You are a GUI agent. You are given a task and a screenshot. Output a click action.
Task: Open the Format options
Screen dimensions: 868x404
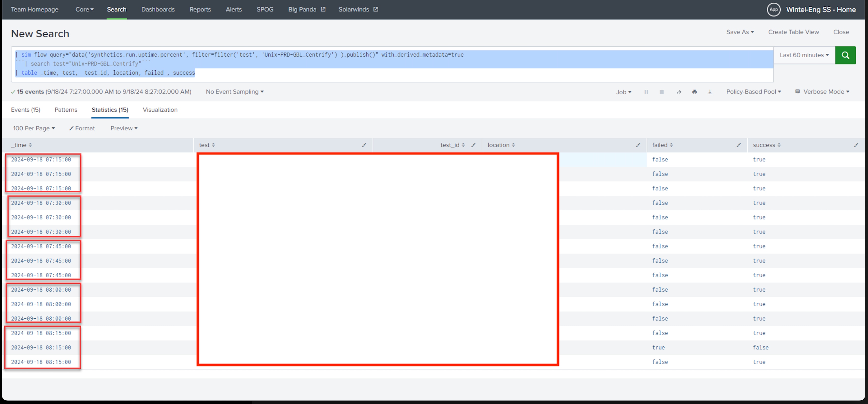pyautogui.click(x=82, y=128)
